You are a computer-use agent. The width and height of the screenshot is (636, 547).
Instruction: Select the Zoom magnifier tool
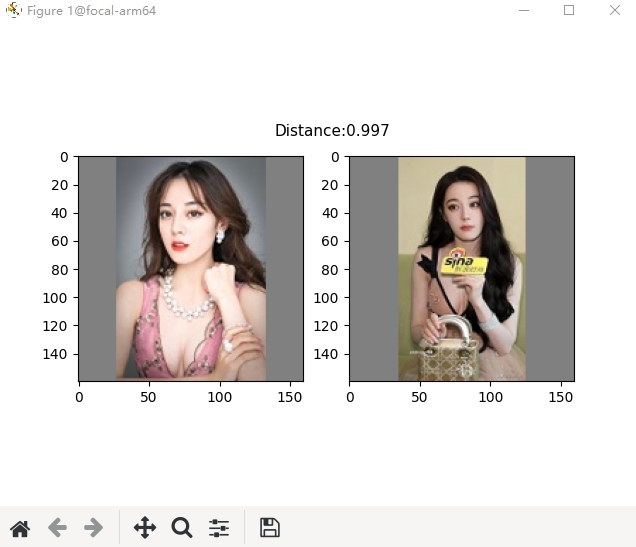pos(181,528)
